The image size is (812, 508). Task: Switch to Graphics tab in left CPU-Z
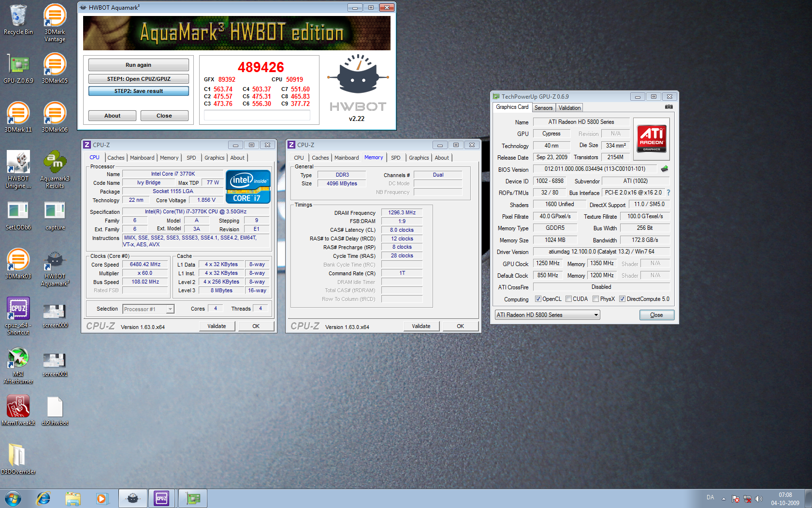[215, 158]
